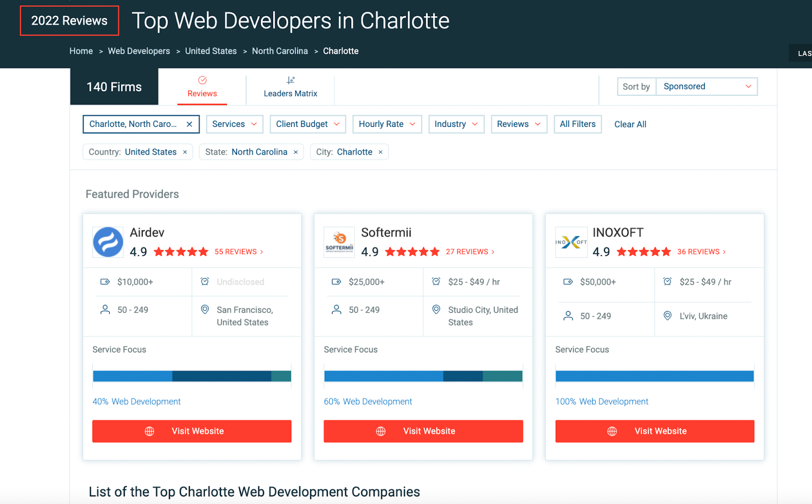Image resolution: width=812 pixels, height=504 pixels.
Task: Open North Carolina breadcrumb link
Action: tap(280, 51)
